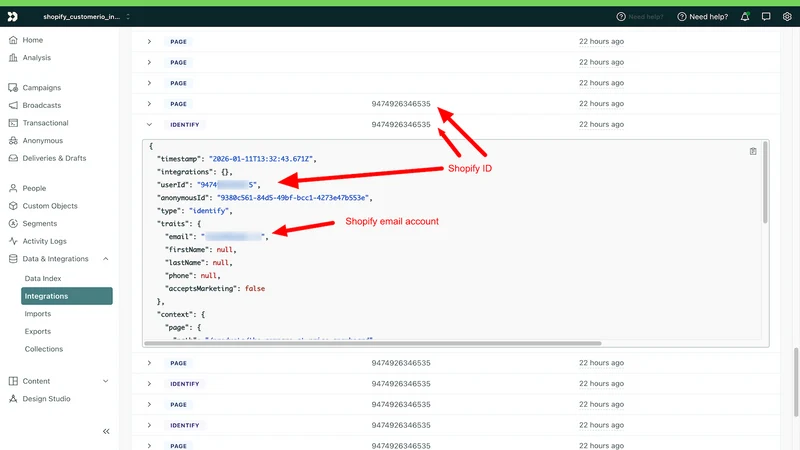Image resolution: width=800 pixels, height=450 pixels.
Task: Open Design Studio in sidebar
Action: (x=46, y=399)
